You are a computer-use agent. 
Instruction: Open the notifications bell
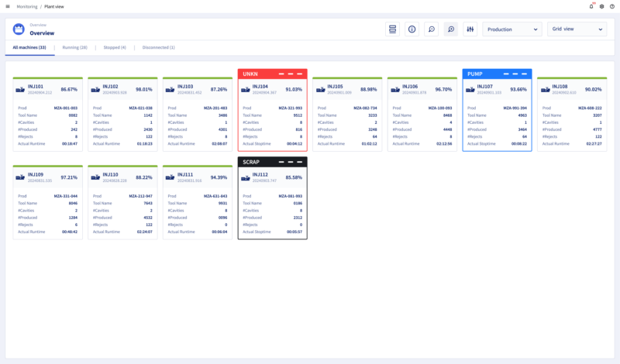click(591, 6)
